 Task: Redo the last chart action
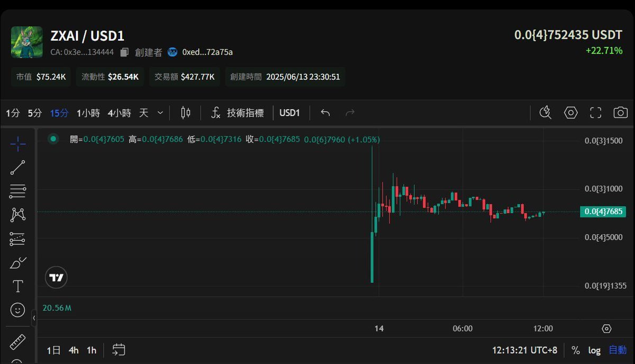coord(350,113)
